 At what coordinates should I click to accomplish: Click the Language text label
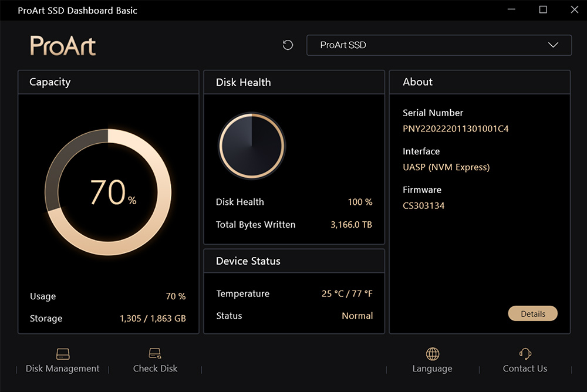(433, 369)
